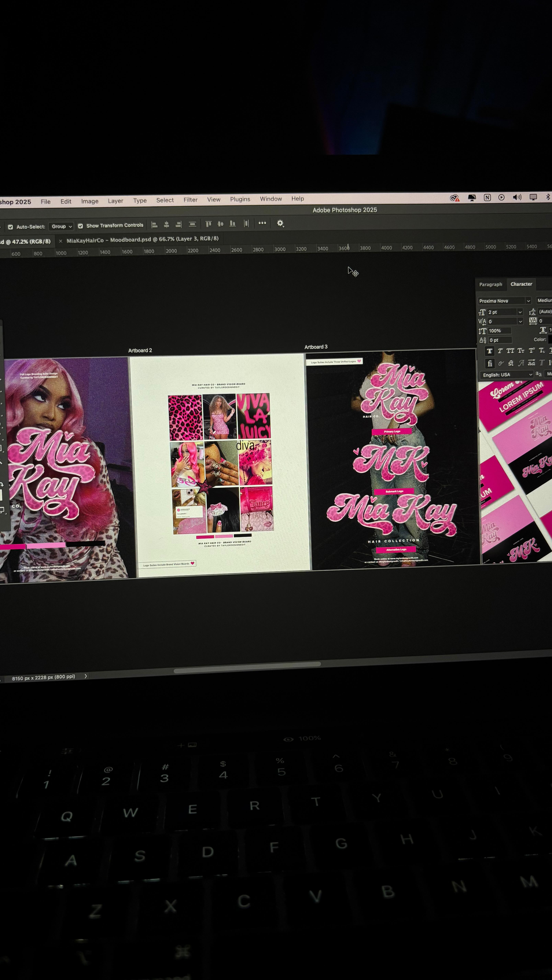Click the volume icon in macOS menu bar
Viewport: 552px width, 980px height.
coord(517,197)
